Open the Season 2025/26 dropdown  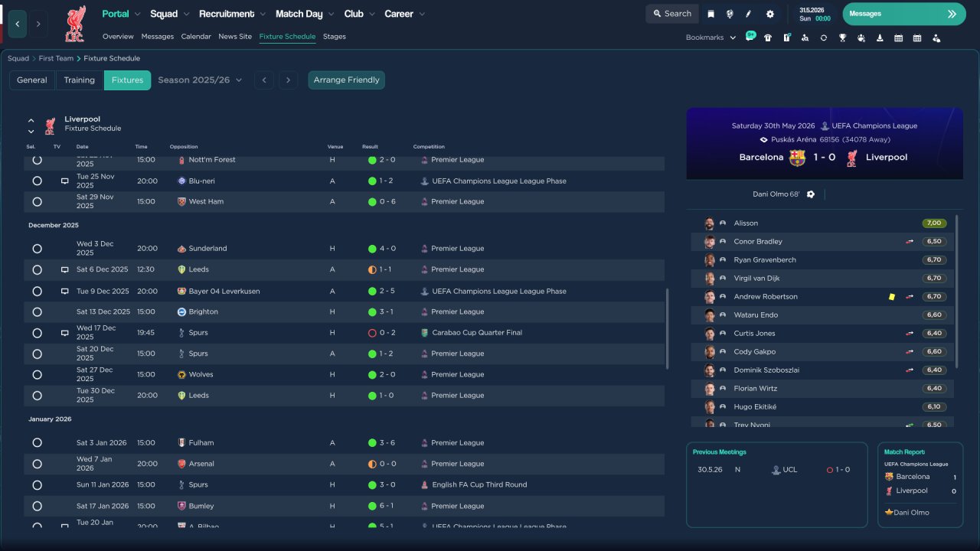[x=200, y=80]
